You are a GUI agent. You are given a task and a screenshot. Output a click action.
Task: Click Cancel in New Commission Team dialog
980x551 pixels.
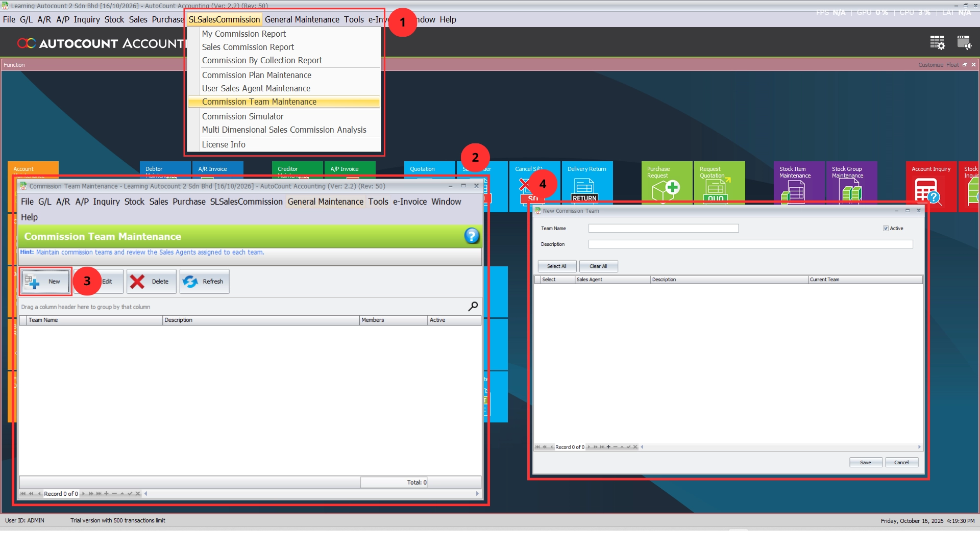point(901,462)
